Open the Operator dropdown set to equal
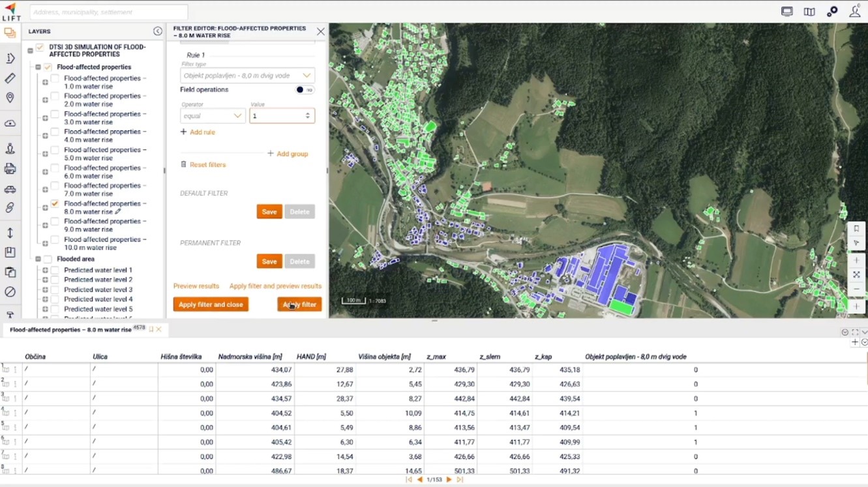 click(x=213, y=116)
